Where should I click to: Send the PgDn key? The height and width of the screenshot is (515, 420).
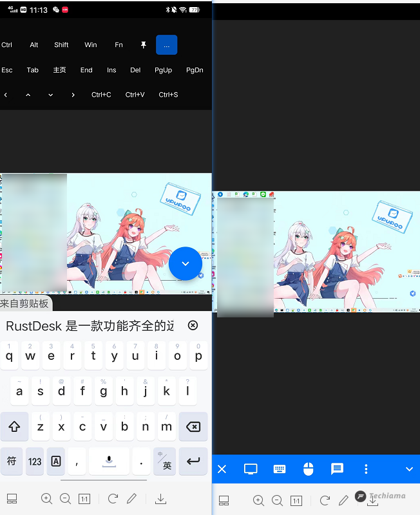pyautogui.click(x=195, y=70)
